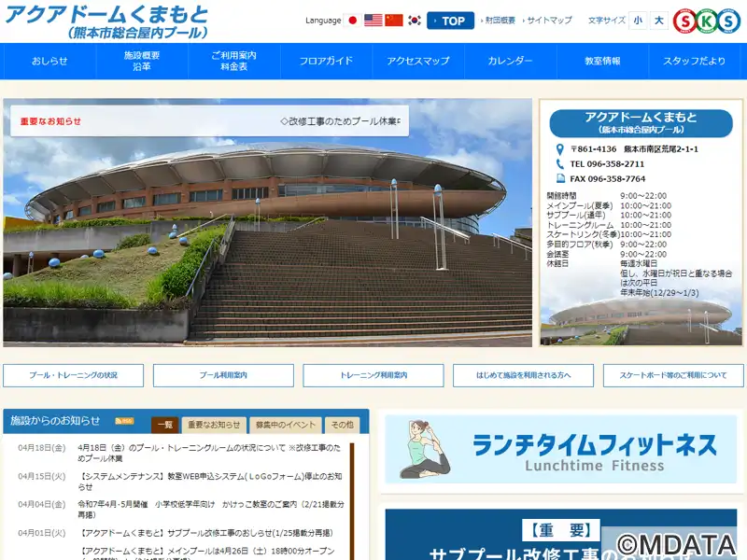Switch to the 重要なお知らせ news tab

click(x=214, y=425)
